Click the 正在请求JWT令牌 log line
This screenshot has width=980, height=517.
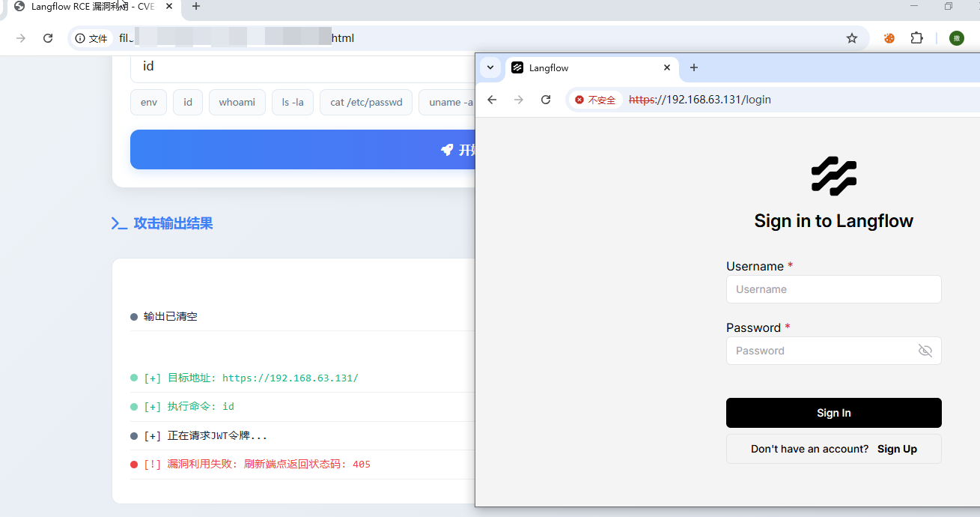tap(302, 436)
